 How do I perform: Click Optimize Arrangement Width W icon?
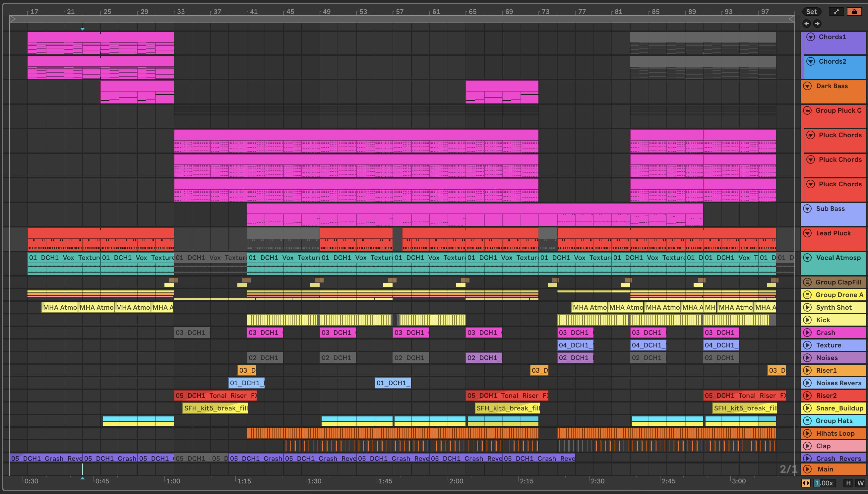point(860,483)
